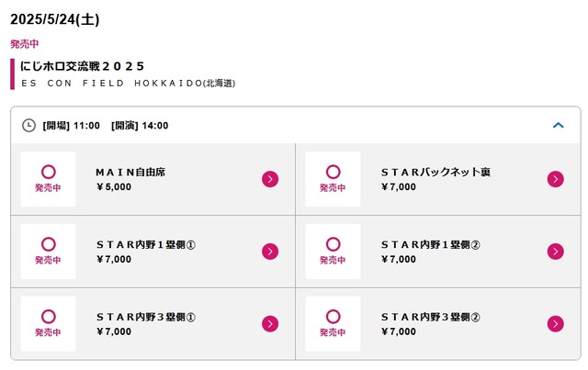Click the arrow icon for MAIN自由席

click(x=270, y=179)
